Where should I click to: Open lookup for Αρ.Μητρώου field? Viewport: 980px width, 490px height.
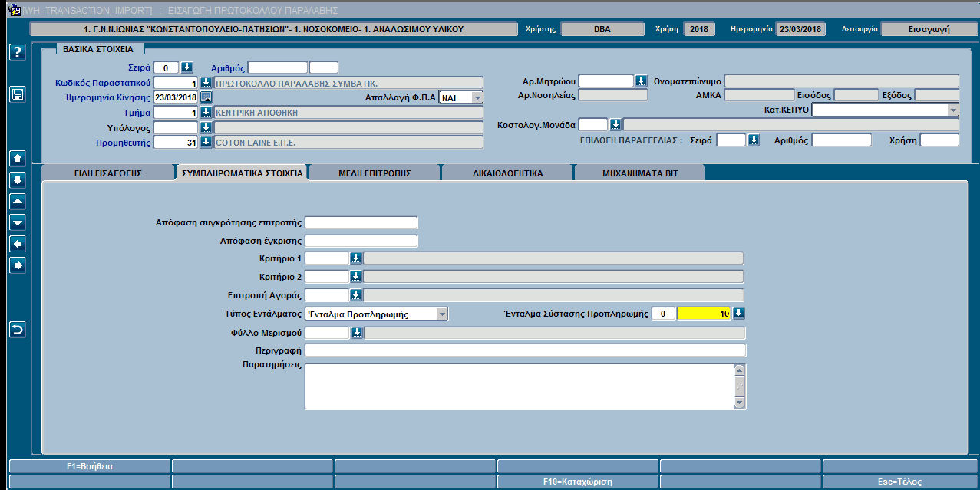click(641, 81)
